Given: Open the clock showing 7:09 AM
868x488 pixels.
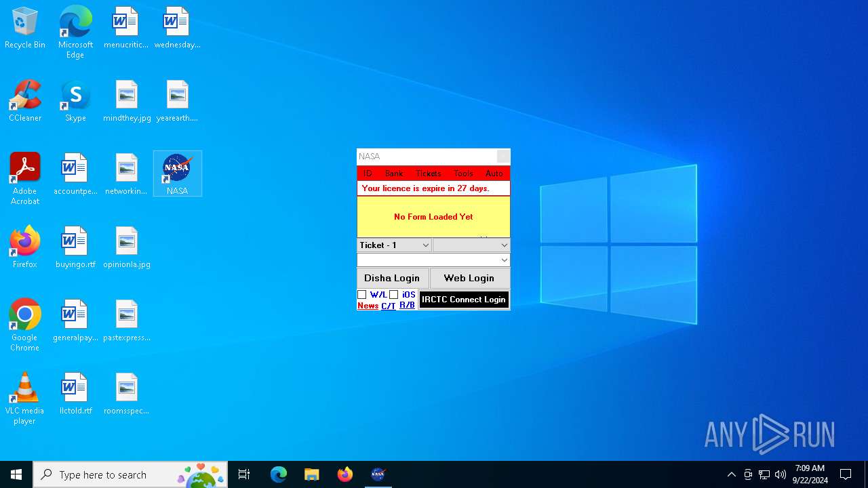Looking at the screenshot, I should pyautogui.click(x=810, y=474).
